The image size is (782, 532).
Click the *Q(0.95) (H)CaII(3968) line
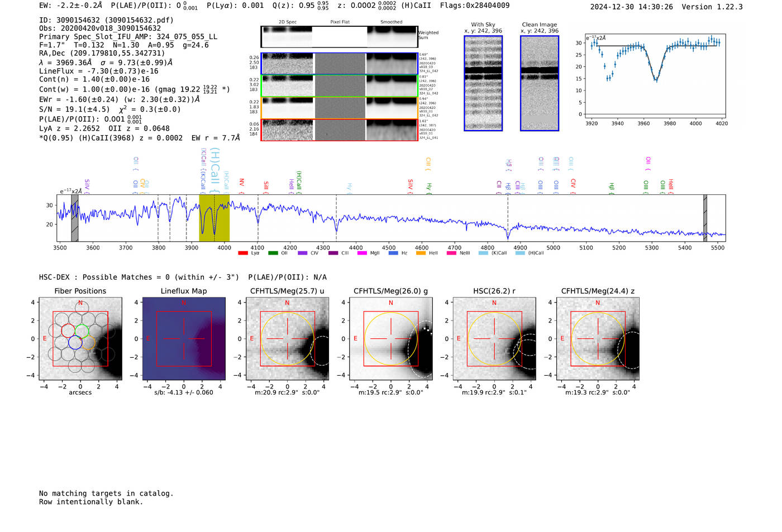pyautogui.click(x=140, y=138)
